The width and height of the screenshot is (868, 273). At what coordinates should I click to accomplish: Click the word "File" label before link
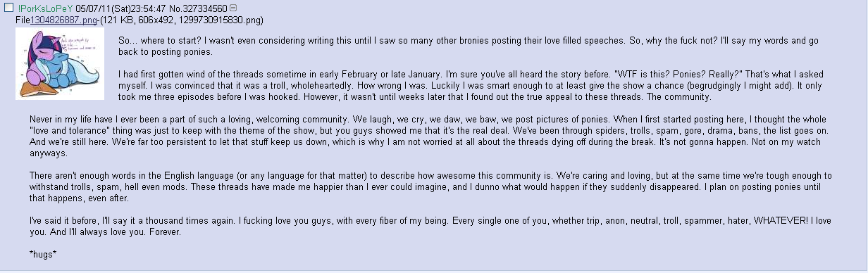[x=23, y=20]
